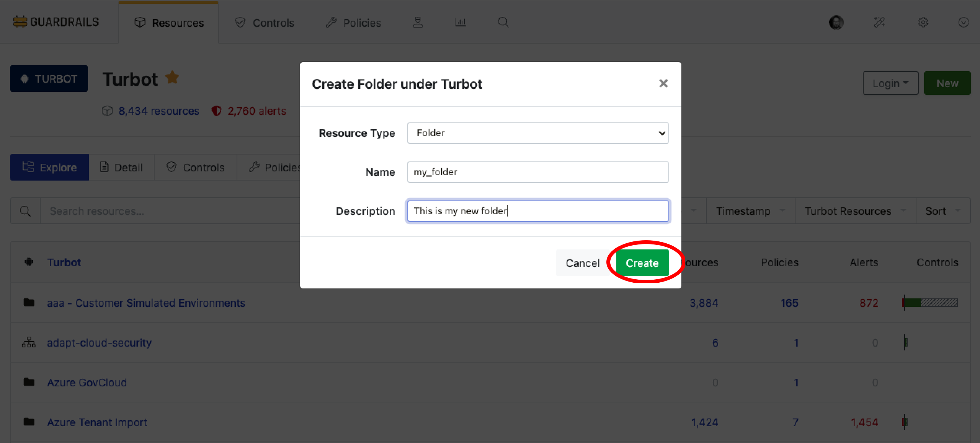Viewport: 980px width, 443px height.
Task: Select the Resources cube icon in navigation
Action: (140, 22)
